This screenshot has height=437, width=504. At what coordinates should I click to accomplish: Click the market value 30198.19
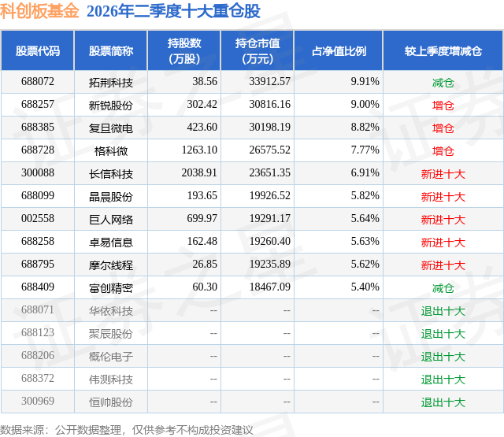coord(269,128)
